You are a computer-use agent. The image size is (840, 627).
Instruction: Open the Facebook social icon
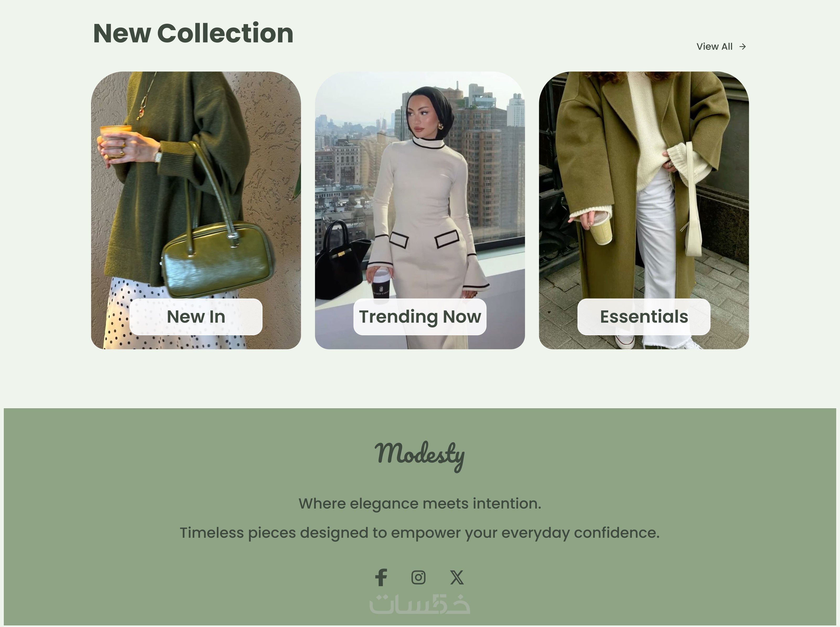[x=381, y=577]
